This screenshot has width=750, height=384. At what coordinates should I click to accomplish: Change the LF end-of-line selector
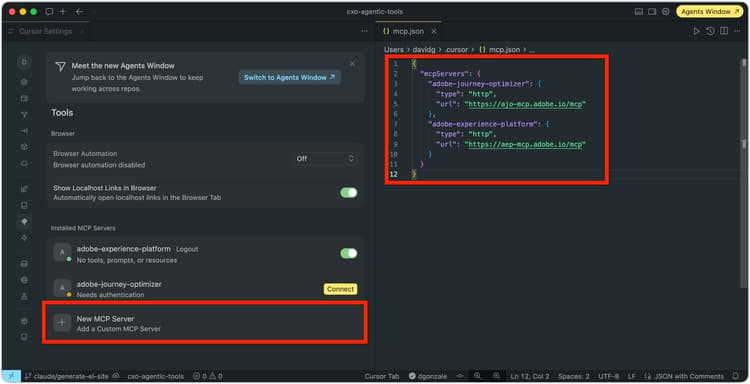point(631,376)
